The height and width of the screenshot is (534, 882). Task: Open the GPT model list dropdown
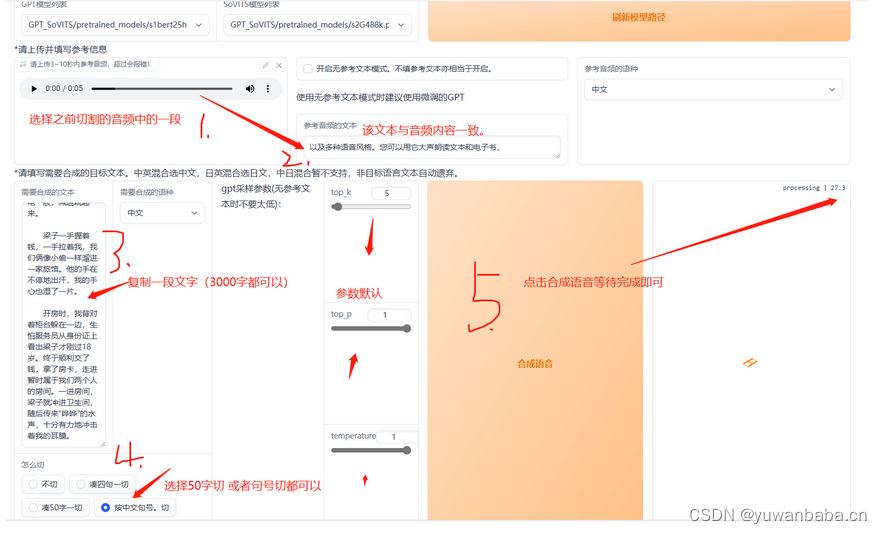tap(115, 25)
